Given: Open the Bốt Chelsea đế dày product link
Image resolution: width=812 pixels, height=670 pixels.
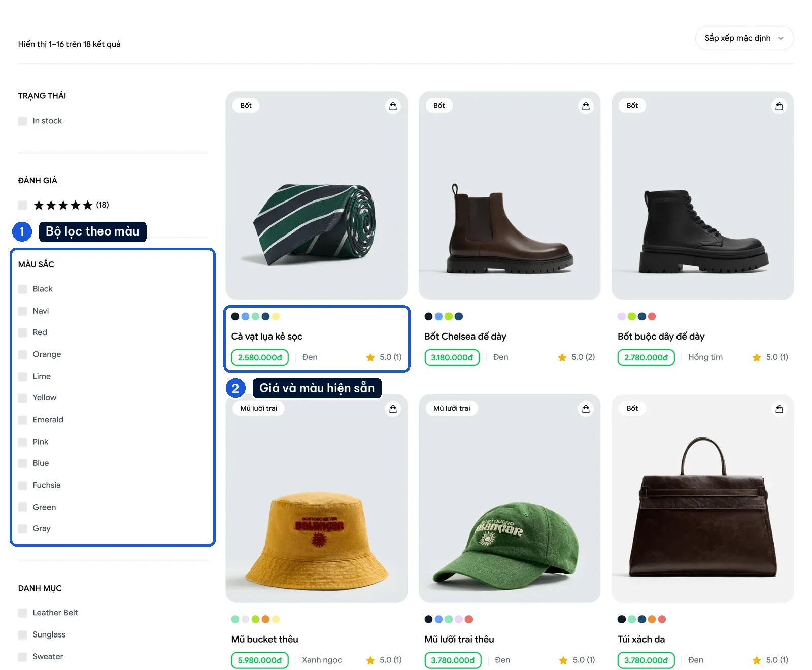Looking at the screenshot, I should click(465, 337).
